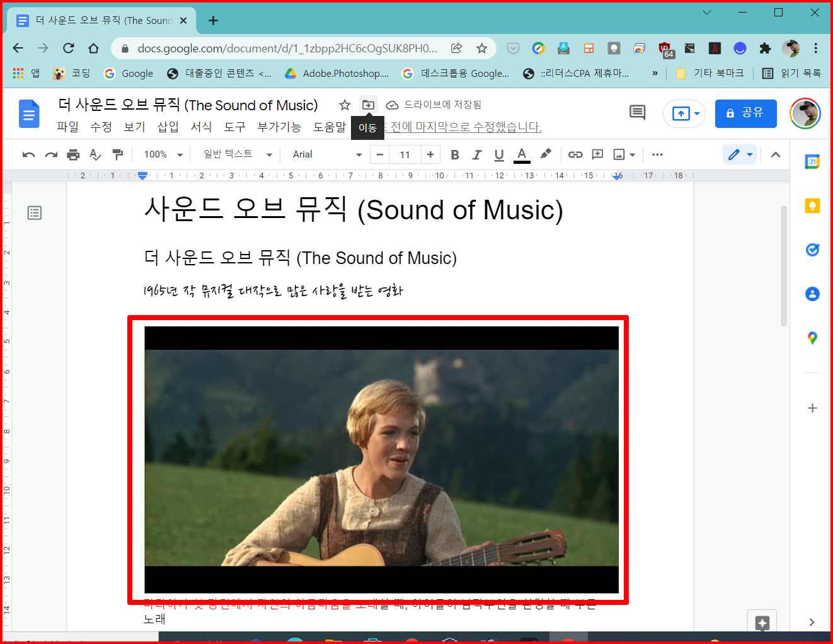Select the Sound of Music movie image
This screenshot has width=833, height=644.
tap(381, 459)
